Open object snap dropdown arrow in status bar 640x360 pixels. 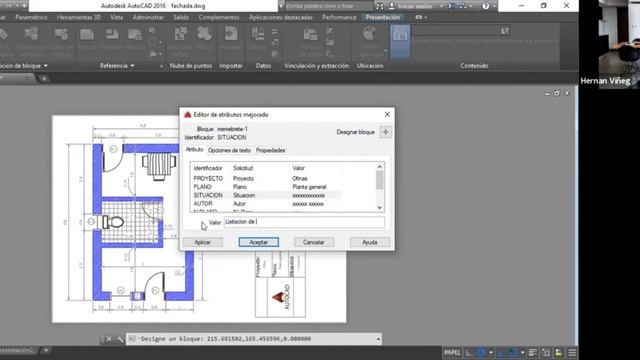tap(523, 352)
